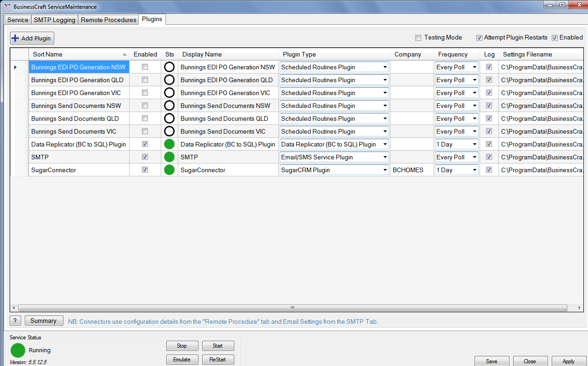Click the Emulate button

point(182,360)
